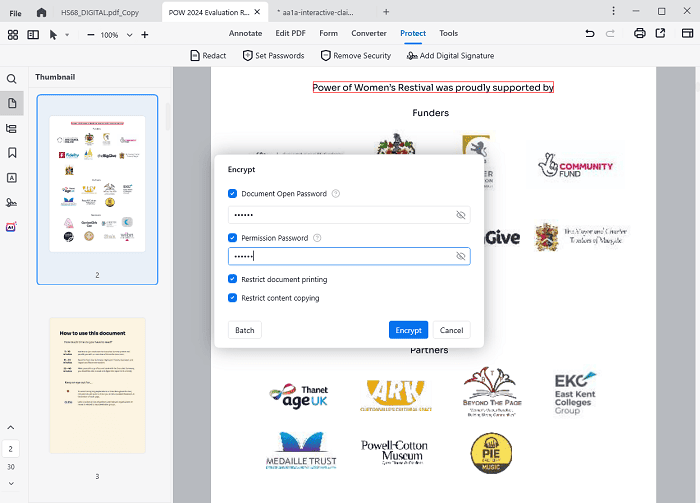Image resolution: width=700 pixels, height=503 pixels.
Task: Expand the cursor tool dropdown arrow
Action: point(67,35)
